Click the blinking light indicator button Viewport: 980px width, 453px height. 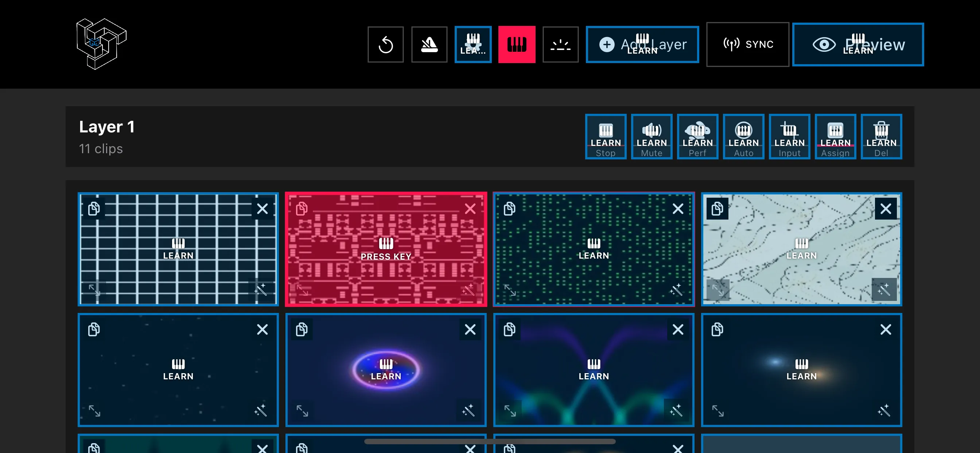point(560,44)
